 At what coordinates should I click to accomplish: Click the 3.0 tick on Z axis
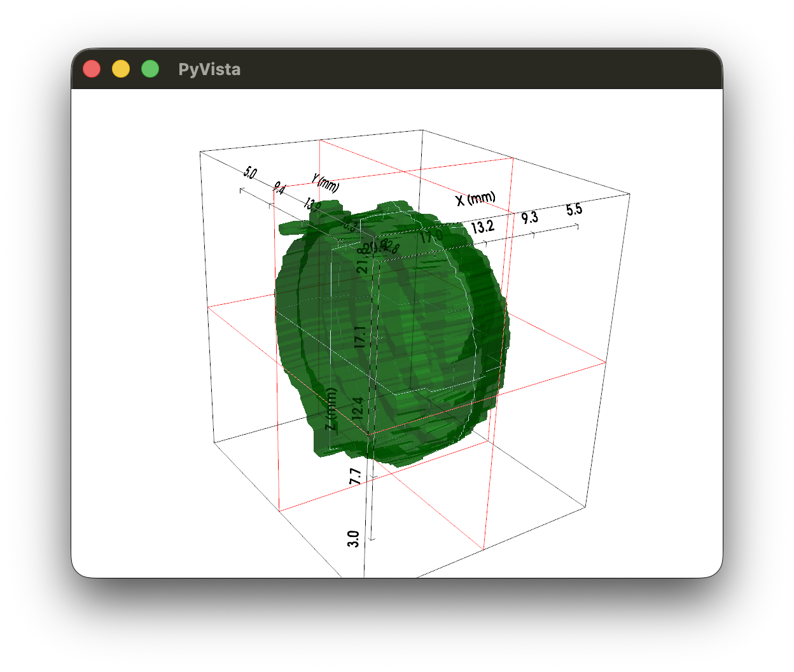pos(353,538)
